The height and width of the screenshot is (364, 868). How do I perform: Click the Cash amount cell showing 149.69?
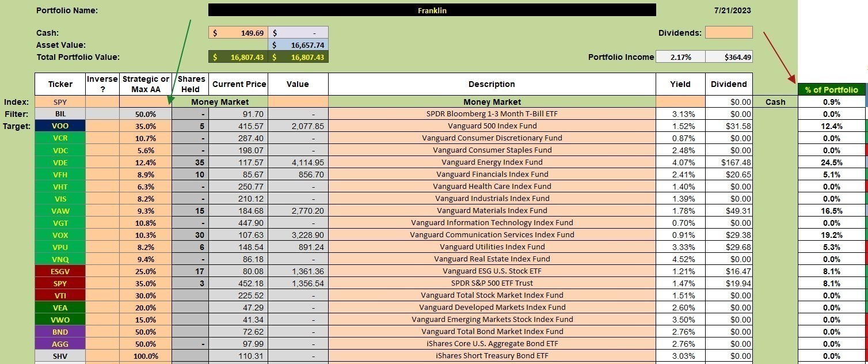pos(238,33)
